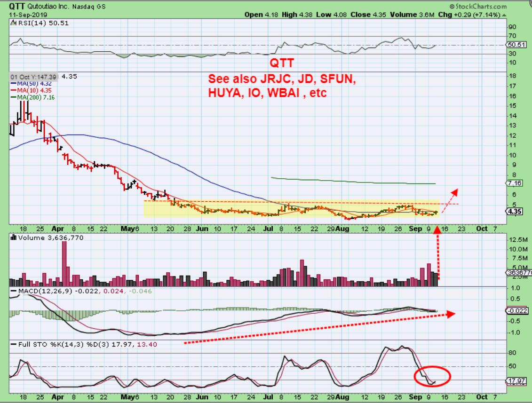Click the Nasdaq GS exchange label
The image size is (532, 403).
89,7
